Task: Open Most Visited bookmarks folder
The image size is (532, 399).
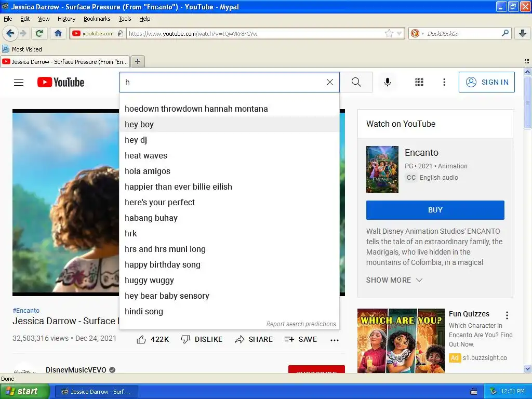Action: click(22, 49)
